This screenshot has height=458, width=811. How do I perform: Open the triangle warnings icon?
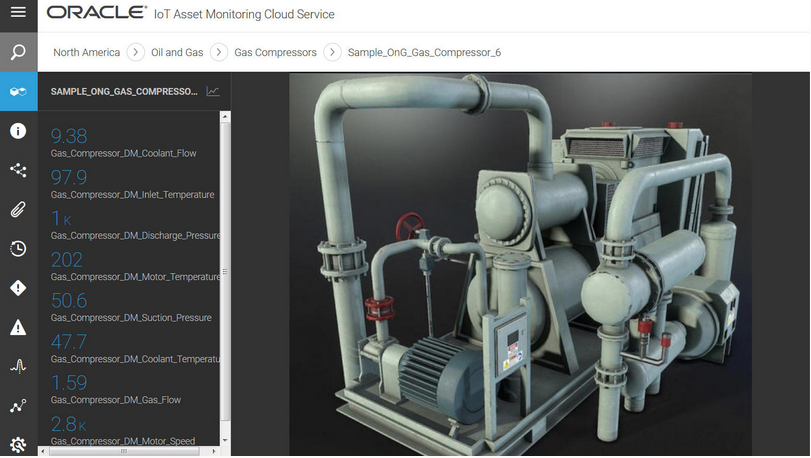click(18, 327)
